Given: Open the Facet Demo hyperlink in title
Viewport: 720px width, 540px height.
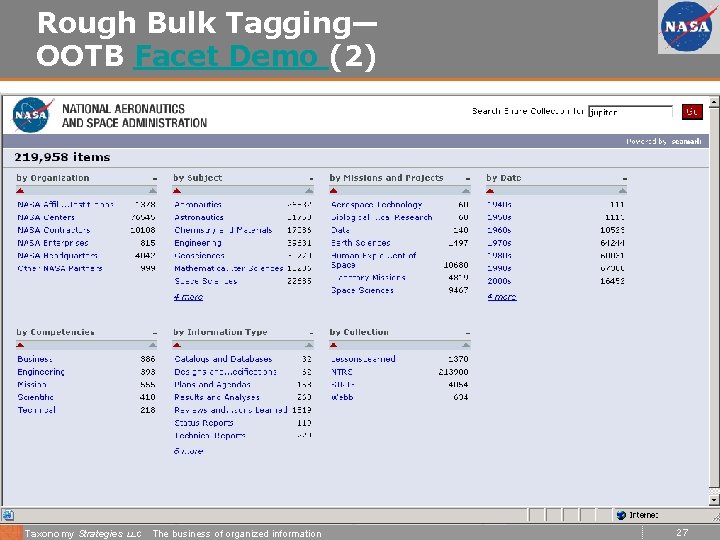Looking at the screenshot, I should tap(231, 56).
